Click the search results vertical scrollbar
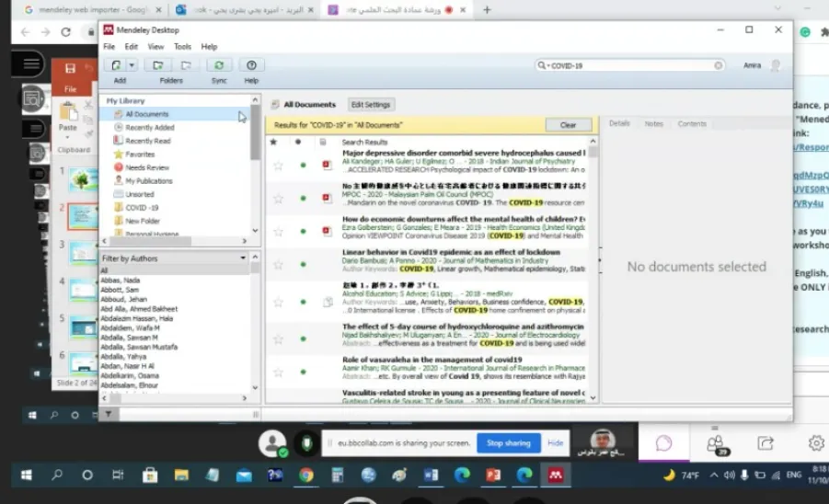829x504 pixels. pos(593,269)
